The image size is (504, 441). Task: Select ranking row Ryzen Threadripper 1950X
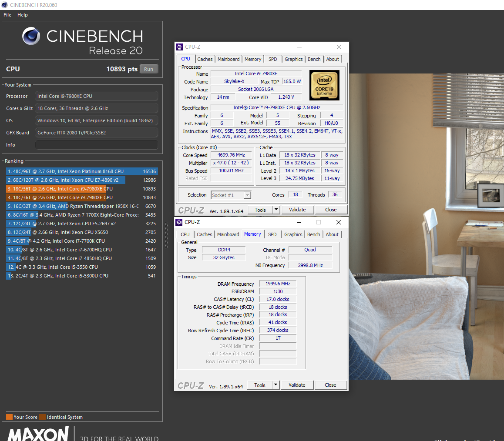tap(82, 206)
